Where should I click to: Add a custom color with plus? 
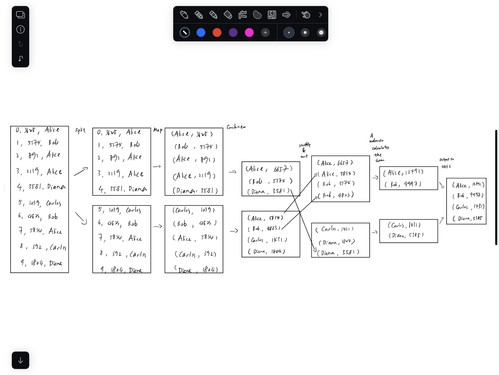pyautogui.click(x=265, y=32)
